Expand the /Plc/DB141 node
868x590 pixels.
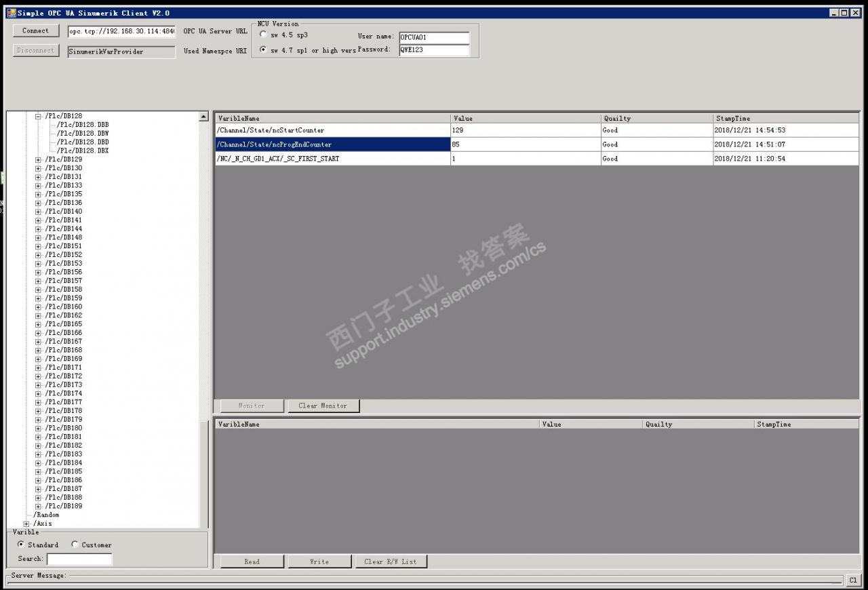[39, 220]
